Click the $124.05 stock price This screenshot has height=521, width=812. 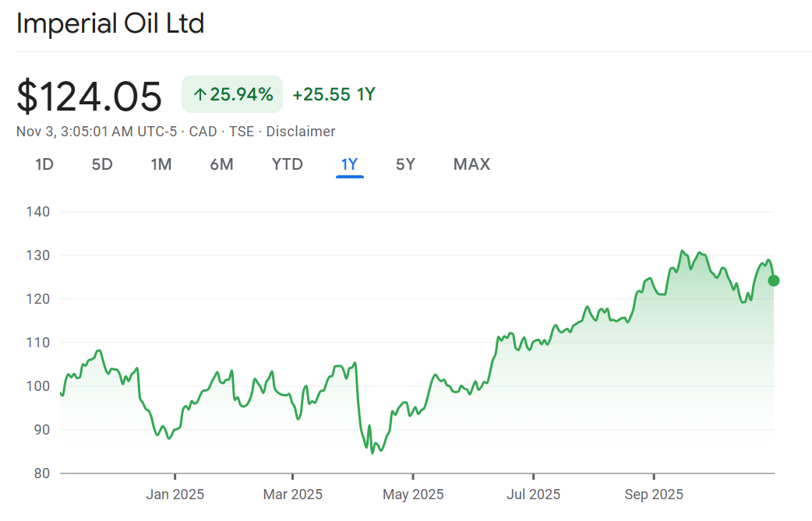coord(90,97)
